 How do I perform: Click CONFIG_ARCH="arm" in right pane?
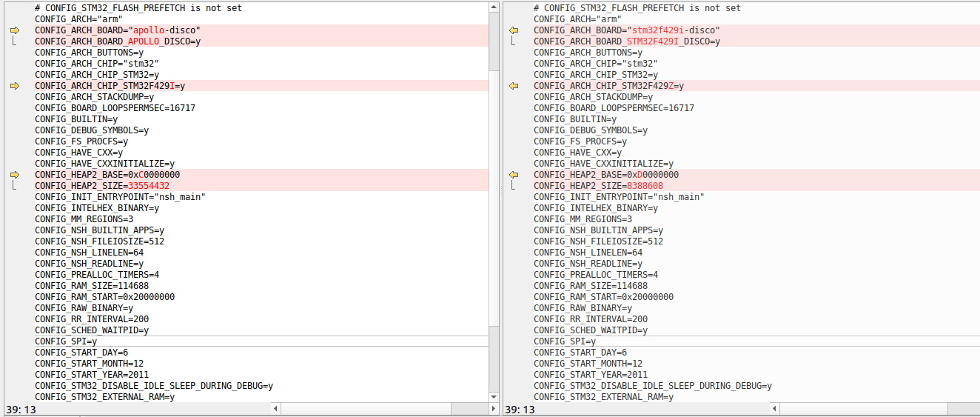point(577,19)
